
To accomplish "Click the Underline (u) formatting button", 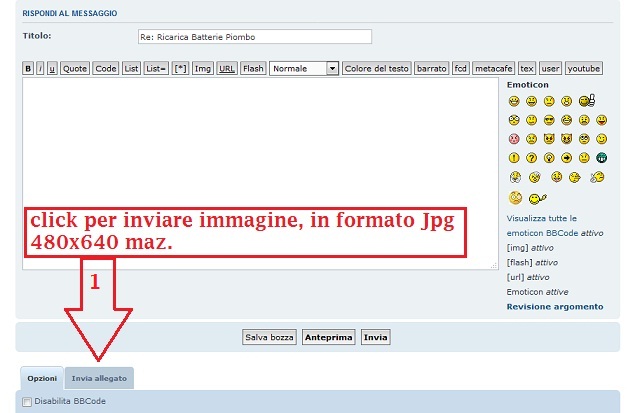I will coord(52,69).
